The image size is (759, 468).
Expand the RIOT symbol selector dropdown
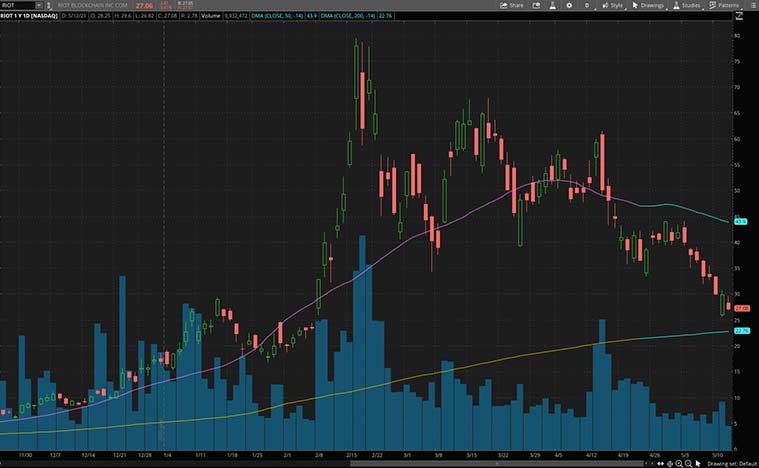[x=38, y=5]
